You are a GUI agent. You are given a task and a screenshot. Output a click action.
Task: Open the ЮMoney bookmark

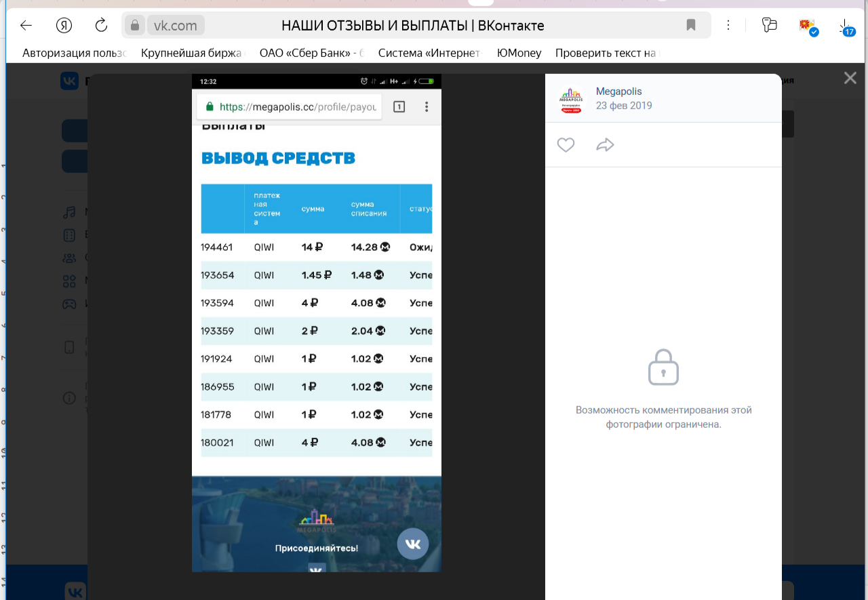pyautogui.click(x=519, y=53)
